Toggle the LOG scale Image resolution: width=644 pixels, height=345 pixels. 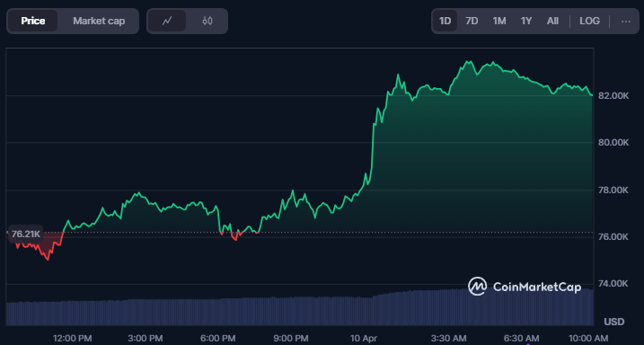[x=589, y=21]
